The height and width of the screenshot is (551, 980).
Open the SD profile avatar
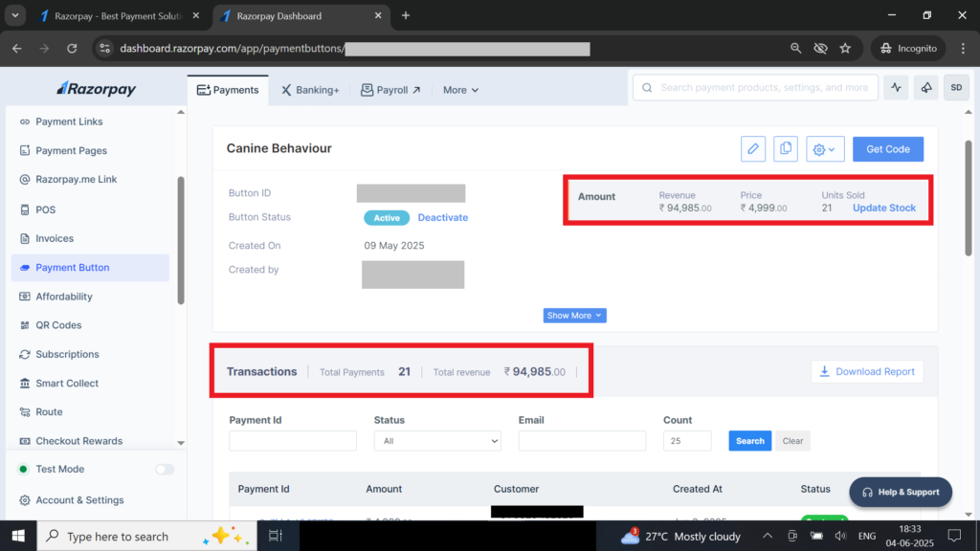click(x=956, y=88)
